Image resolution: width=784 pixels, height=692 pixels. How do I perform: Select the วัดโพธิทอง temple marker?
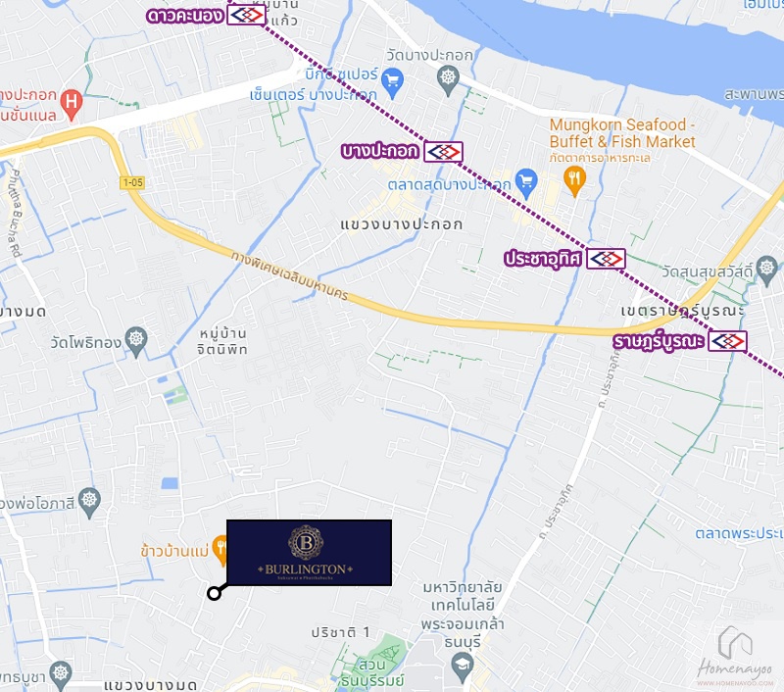136,341
